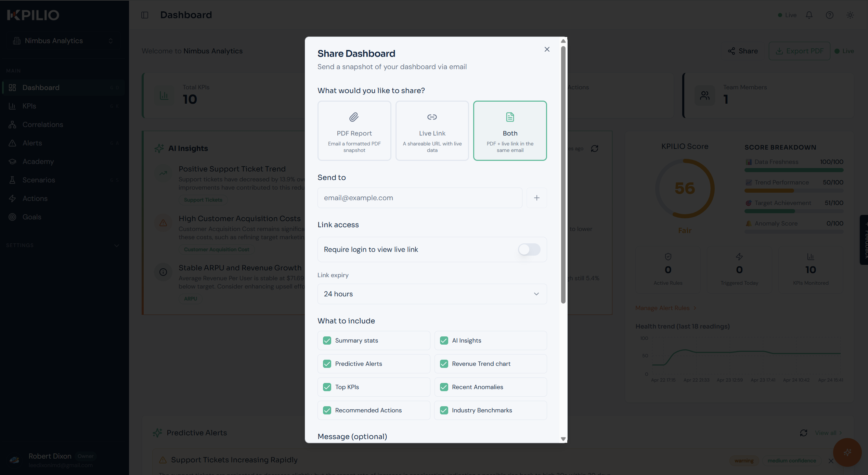Click the Target Achievement progress bar

pyautogui.click(x=794, y=211)
